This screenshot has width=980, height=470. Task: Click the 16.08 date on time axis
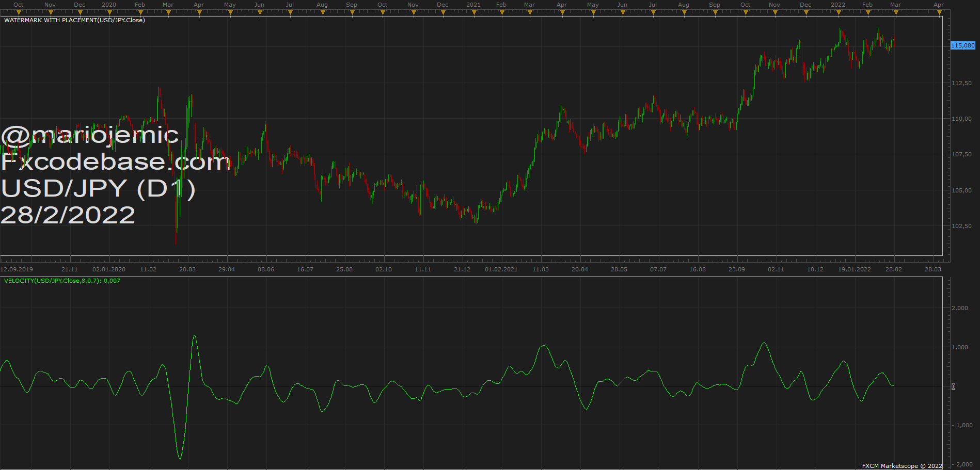point(698,269)
